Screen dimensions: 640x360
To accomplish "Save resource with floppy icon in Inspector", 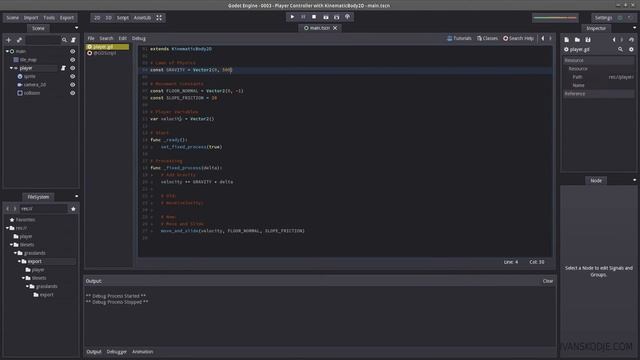I will 588,40.
